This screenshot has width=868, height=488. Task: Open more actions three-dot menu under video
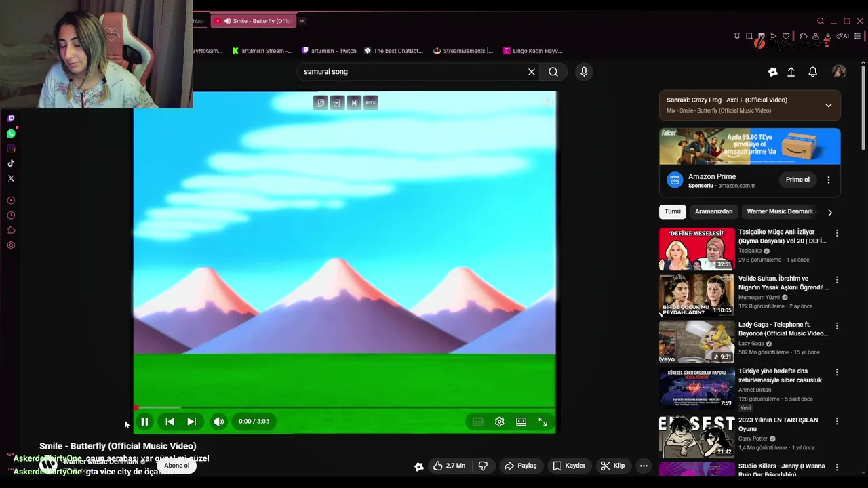point(644,466)
